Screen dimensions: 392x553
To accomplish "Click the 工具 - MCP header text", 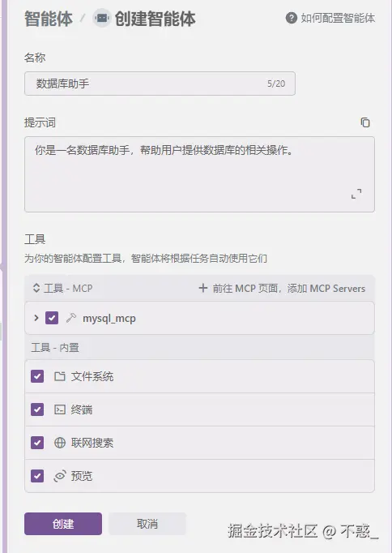I will 68,289.
